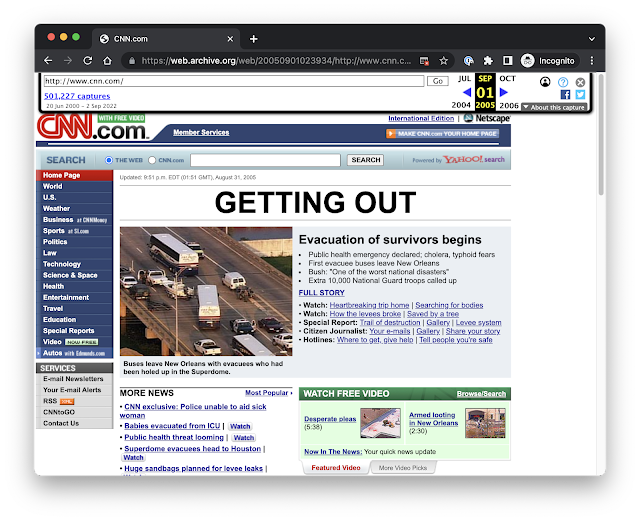Open Trail of destruction link
Image resolution: width=640 pixels, height=521 pixels.
[x=390, y=323]
